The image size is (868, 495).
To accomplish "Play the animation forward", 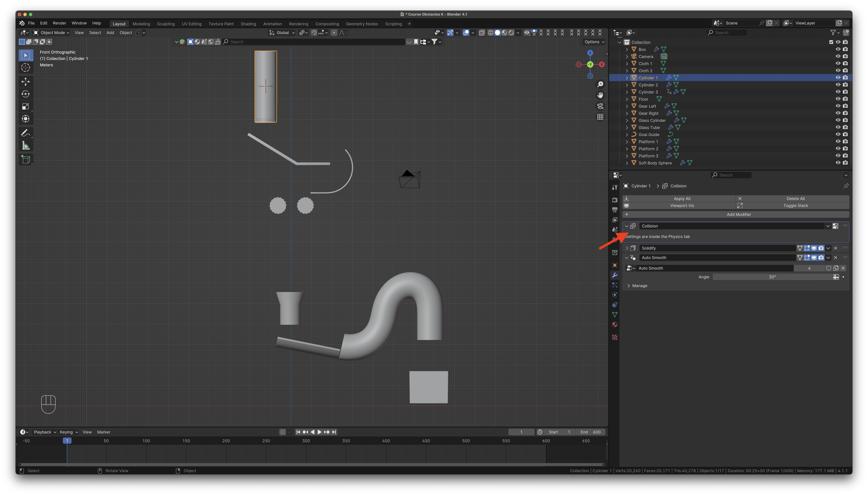I will point(320,432).
